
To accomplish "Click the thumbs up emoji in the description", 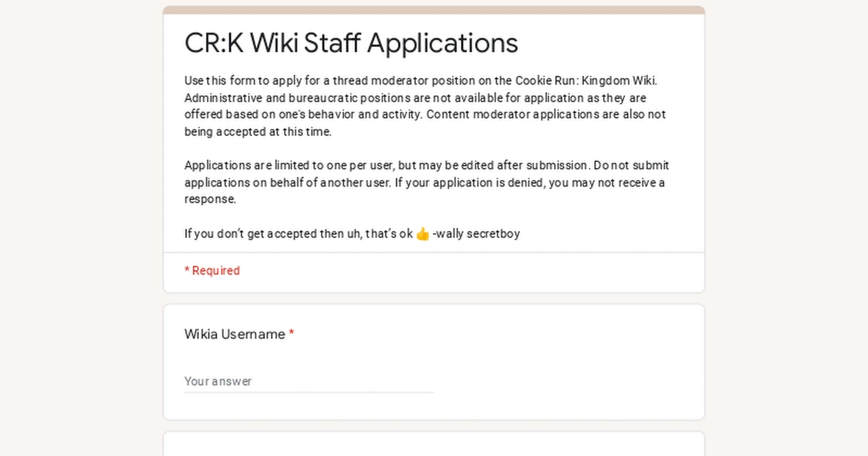I will [x=420, y=233].
